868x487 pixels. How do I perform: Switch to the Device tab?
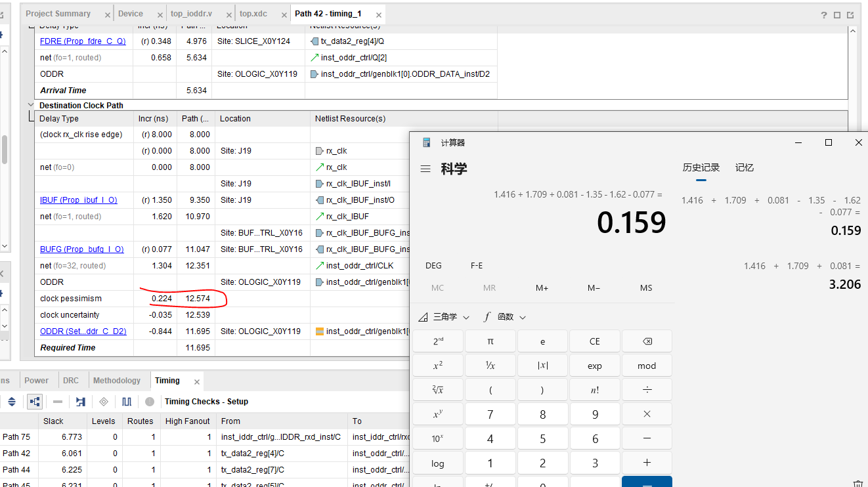[131, 14]
